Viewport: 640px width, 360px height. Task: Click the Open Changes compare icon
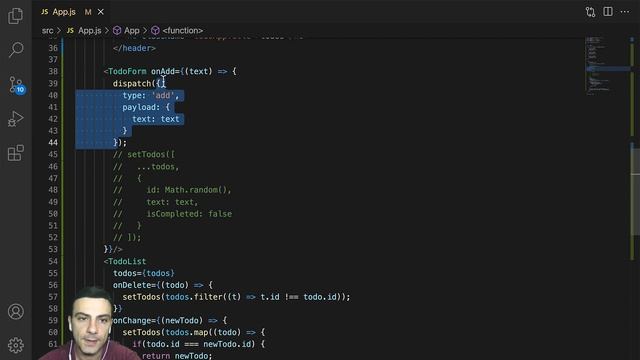[x=590, y=12]
